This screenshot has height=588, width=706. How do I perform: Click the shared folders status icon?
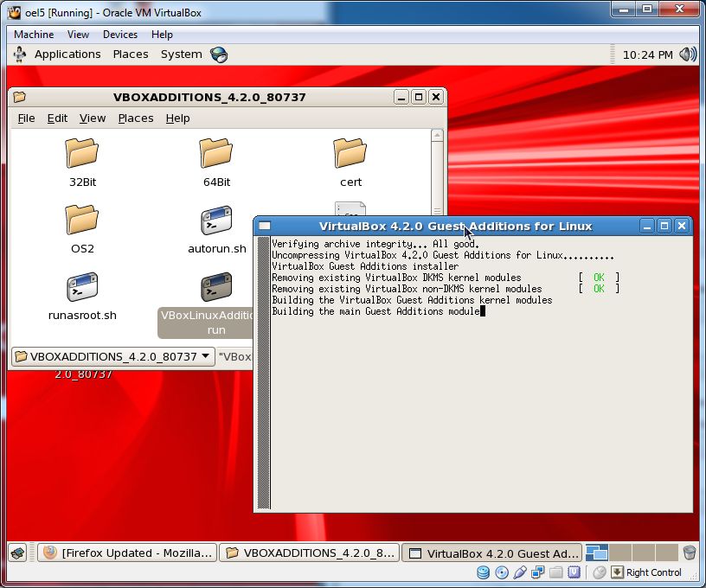coord(556,572)
